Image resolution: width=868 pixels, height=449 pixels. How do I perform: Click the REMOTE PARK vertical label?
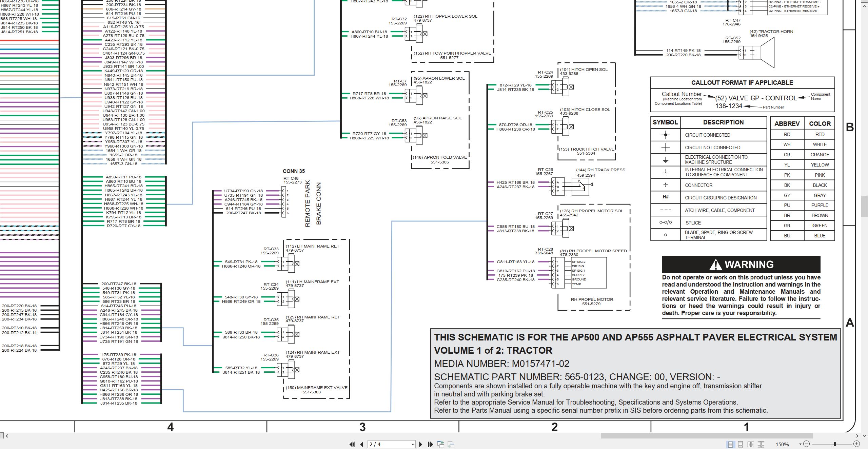[x=308, y=203]
